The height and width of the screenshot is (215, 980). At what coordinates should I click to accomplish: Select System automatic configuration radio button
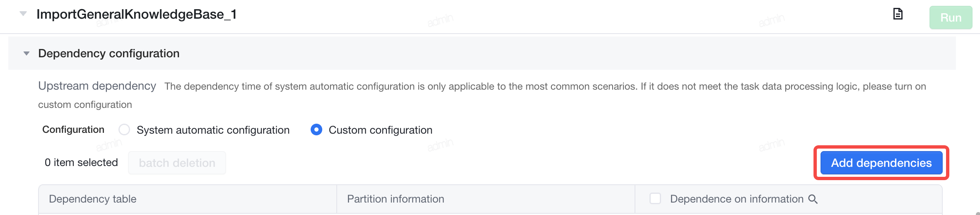pyautogui.click(x=124, y=130)
